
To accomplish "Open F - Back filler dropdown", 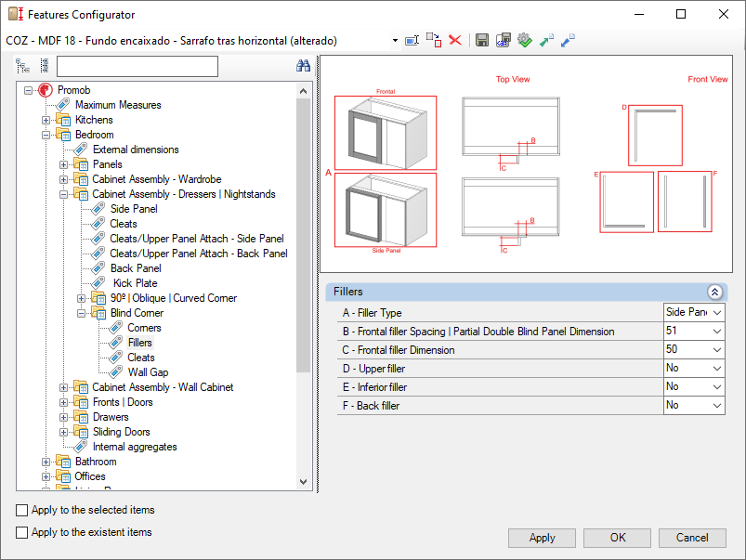I will [717, 405].
